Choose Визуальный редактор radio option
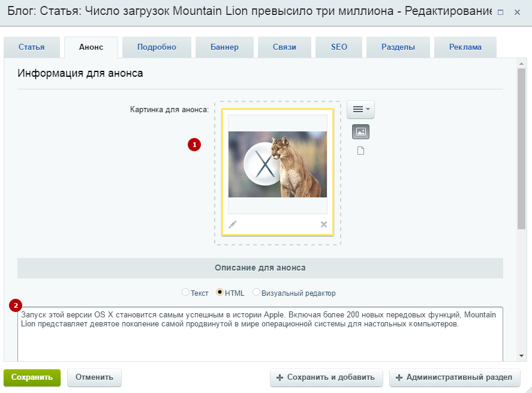Screen dimensions: 532x393 (256, 292)
